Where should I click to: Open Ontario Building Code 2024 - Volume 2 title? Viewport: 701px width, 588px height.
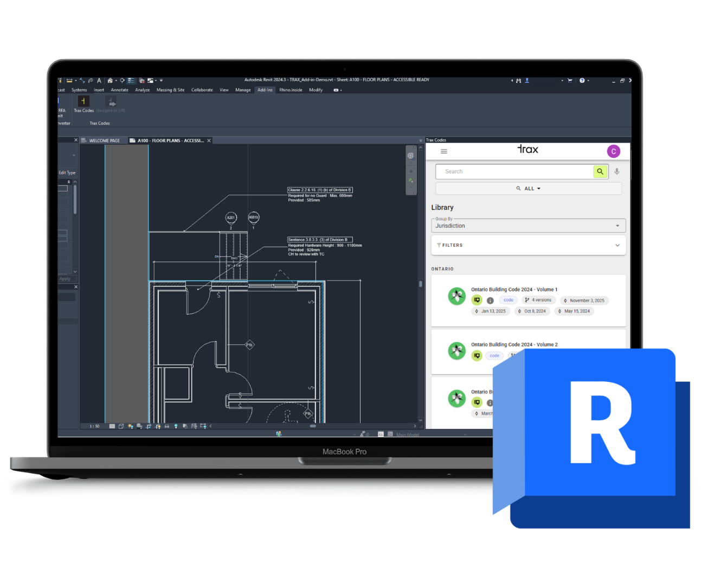[514, 344]
